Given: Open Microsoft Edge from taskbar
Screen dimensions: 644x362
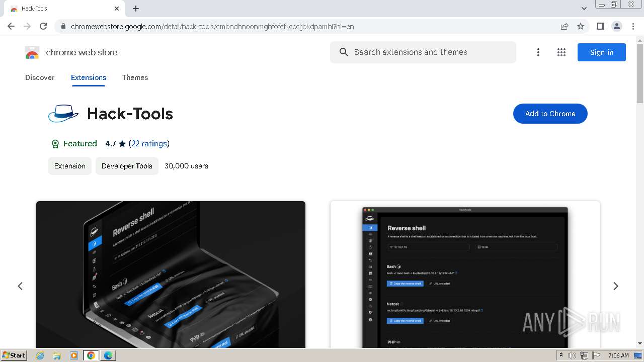Looking at the screenshot, I should 108,355.
